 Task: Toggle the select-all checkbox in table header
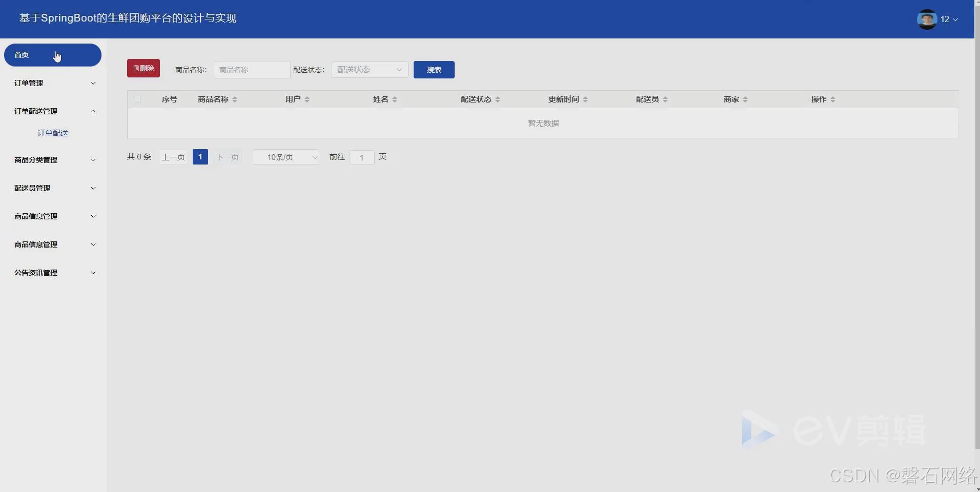137,99
